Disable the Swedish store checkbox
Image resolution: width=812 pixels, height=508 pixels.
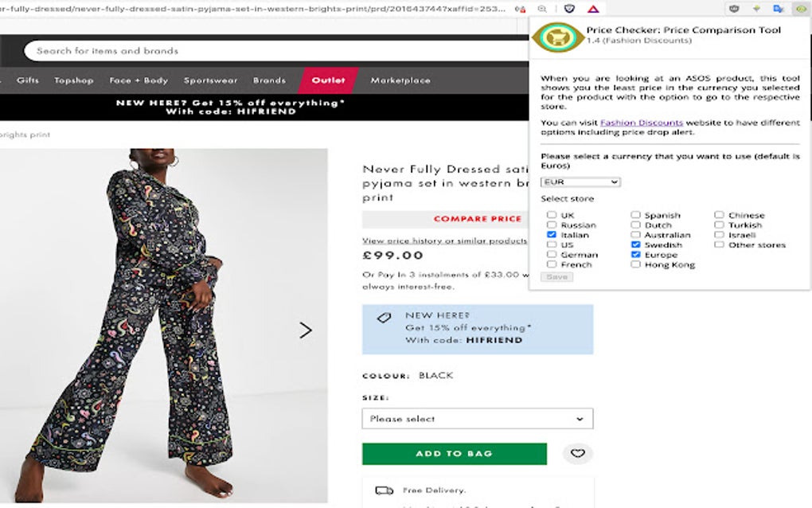(635, 245)
